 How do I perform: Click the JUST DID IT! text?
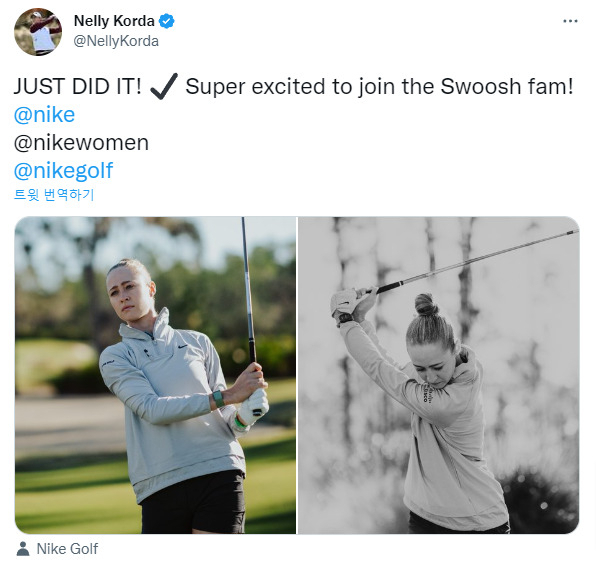[x=78, y=86]
